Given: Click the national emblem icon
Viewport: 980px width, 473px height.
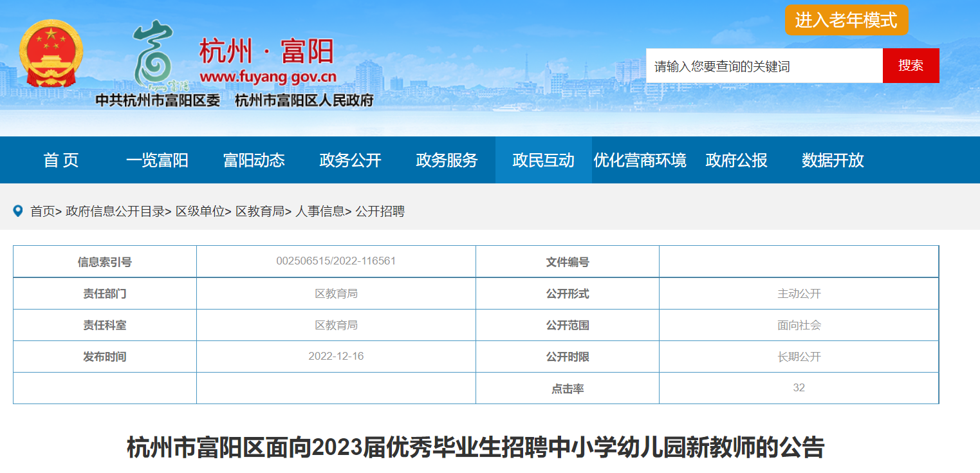Looking at the screenshot, I should pos(51,54).
